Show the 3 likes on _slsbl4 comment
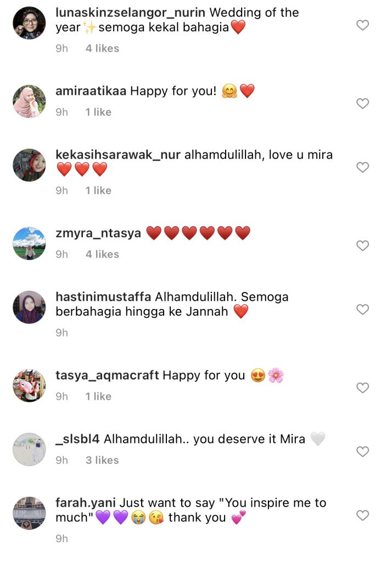392x562 pixels. (x=102, y=460)
